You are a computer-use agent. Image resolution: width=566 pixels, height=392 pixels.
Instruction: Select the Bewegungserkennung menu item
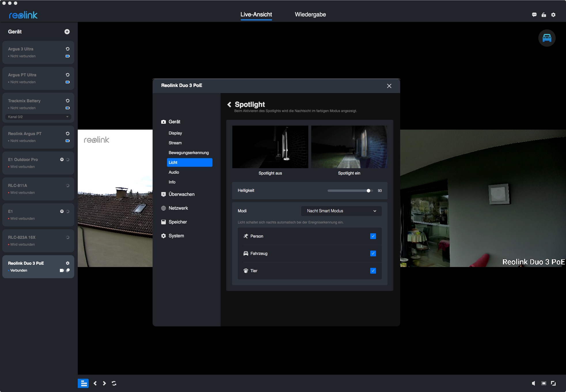pyautogui.click(x=189, y=153)
